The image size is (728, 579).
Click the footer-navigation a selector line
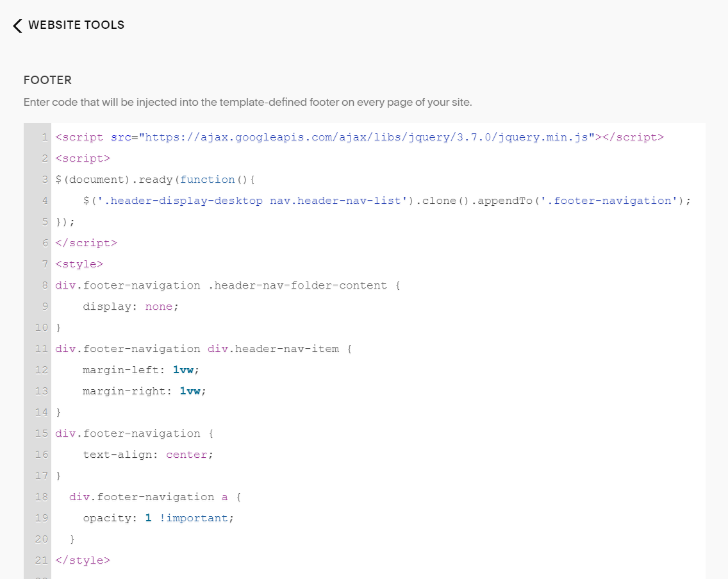pyautogui.click(x=155, y=497)
